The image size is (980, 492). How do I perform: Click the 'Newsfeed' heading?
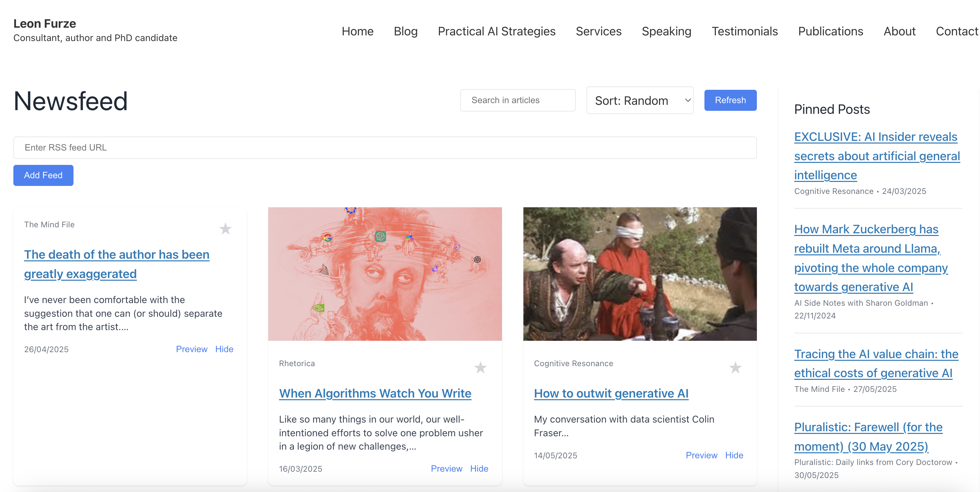click(71, 101)
